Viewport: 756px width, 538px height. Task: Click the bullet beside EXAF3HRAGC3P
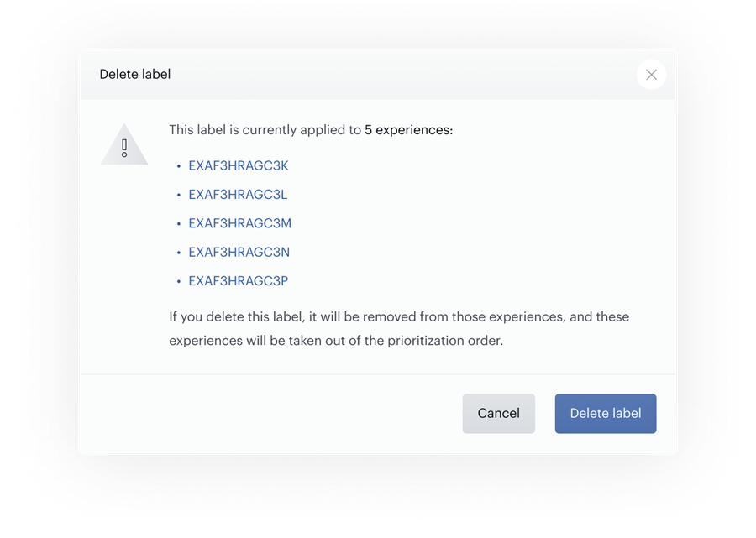[178, 282]
